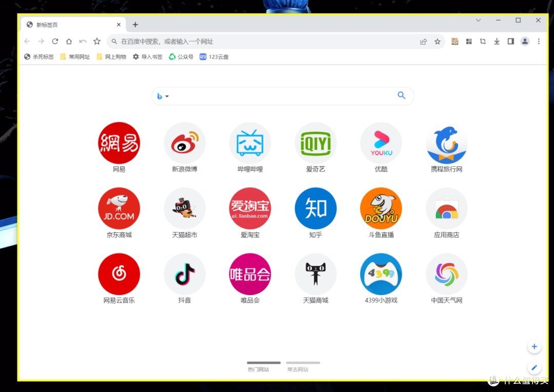Image resolution: width=554 pixels, height=392 pixels.
Task: Open the grid apps extension icon
Action: [469, 42]
